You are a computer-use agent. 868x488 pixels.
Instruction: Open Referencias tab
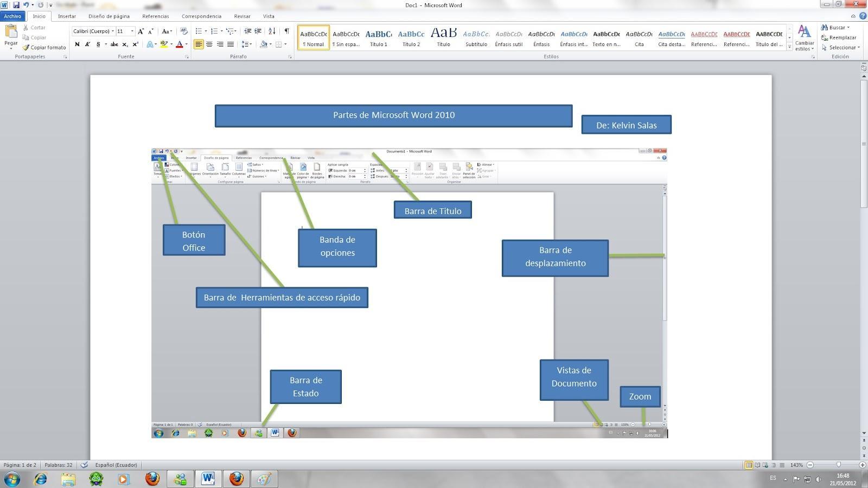coord(156,16)
